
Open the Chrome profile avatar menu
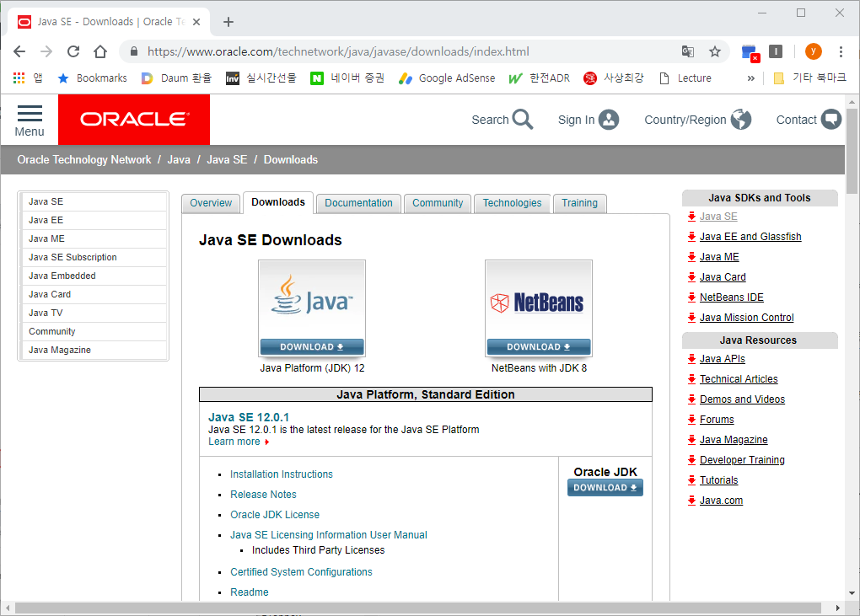pos(813,51)
